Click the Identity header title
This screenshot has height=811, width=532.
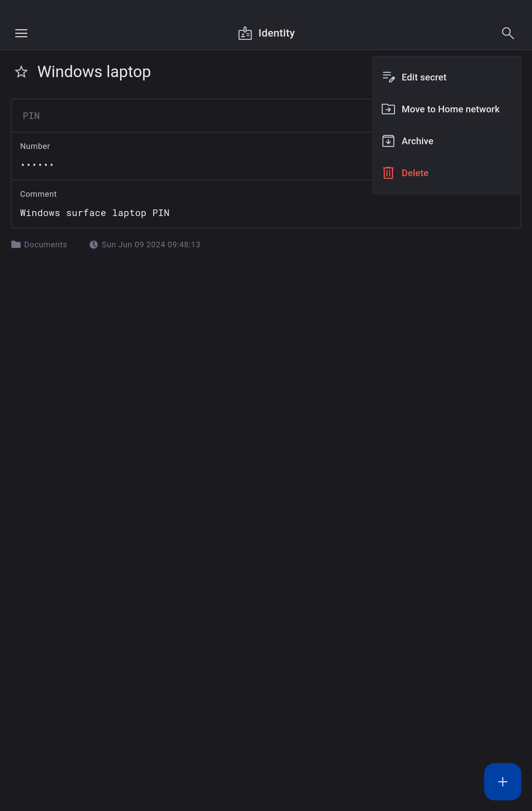(x=276, y=33)
